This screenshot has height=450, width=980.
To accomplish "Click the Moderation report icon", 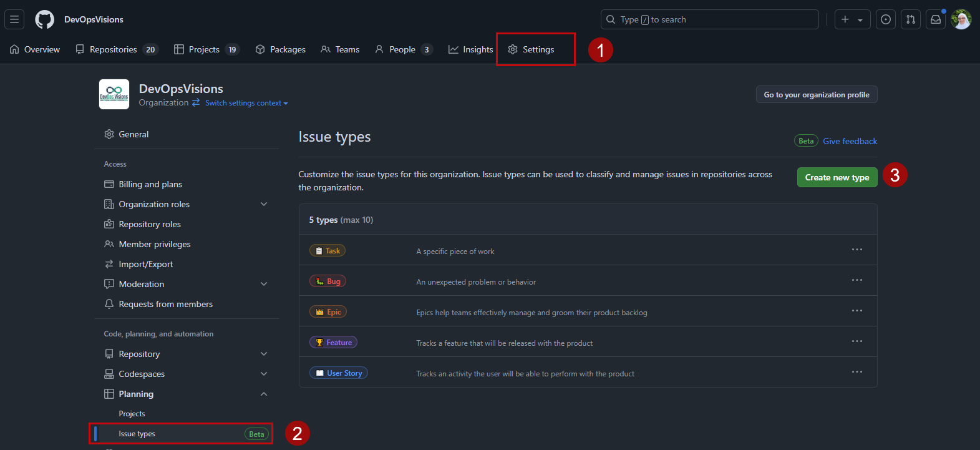I will click(109, 284).
